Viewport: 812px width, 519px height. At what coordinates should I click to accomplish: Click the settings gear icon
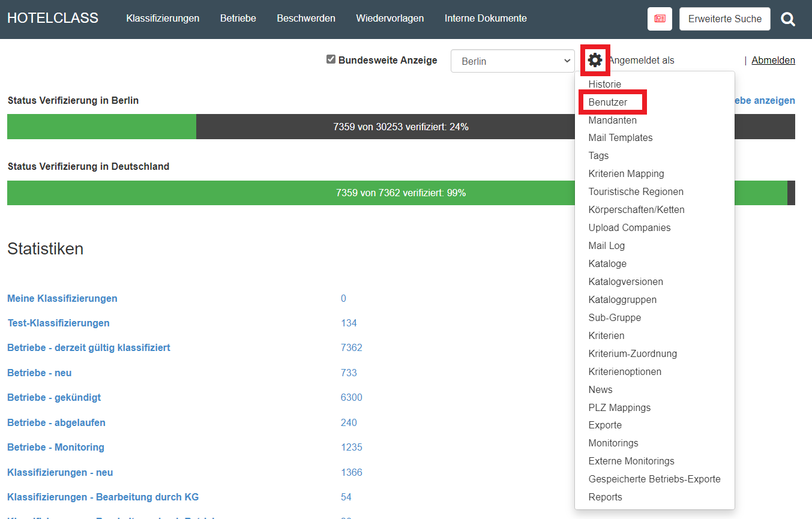pos(595,60)
